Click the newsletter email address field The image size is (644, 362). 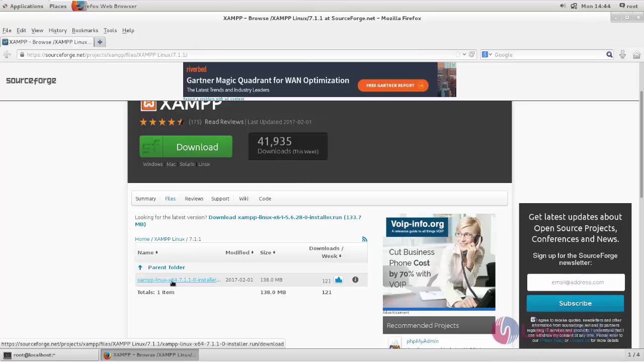(x=576, y=282)
